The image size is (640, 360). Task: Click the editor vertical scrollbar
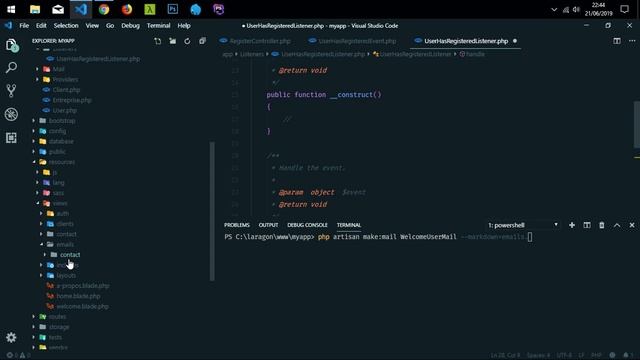(x=636, y=124)
